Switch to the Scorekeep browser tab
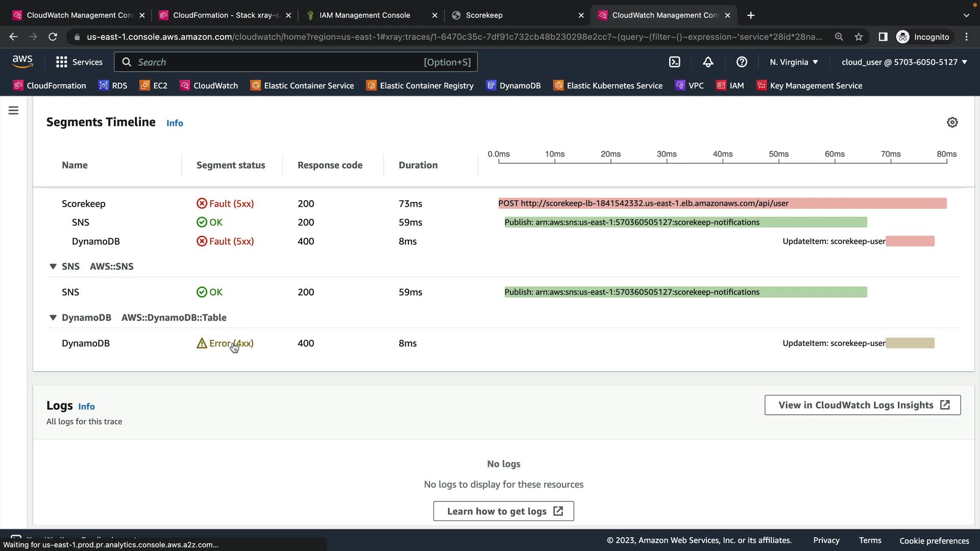The width and height of the screenshot is (980, 551). 517,15
